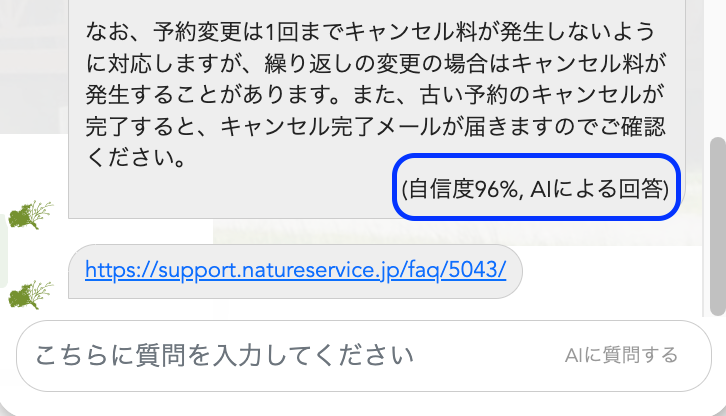This screenshot has height=416, width=726.
Task: Click the rounded bubble edge right of the FAQ link
Action: pos(514,271)
